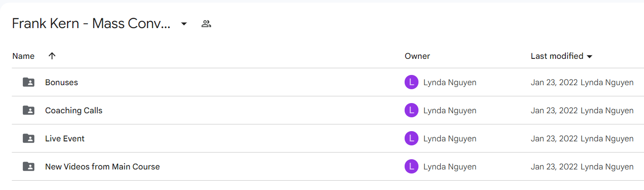Click the Frank Kern - Mass Conv... title
The image size is (644, 190).
(x=91, y=24)
